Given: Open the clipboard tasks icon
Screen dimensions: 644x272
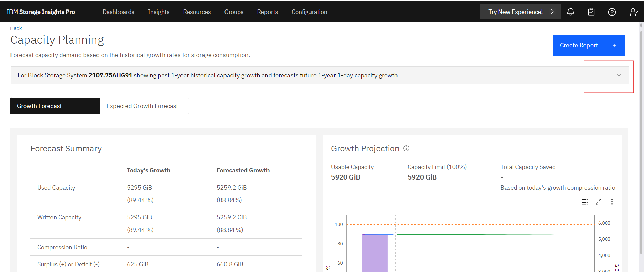Looking at the screenshot, I should tap(591, 12).
